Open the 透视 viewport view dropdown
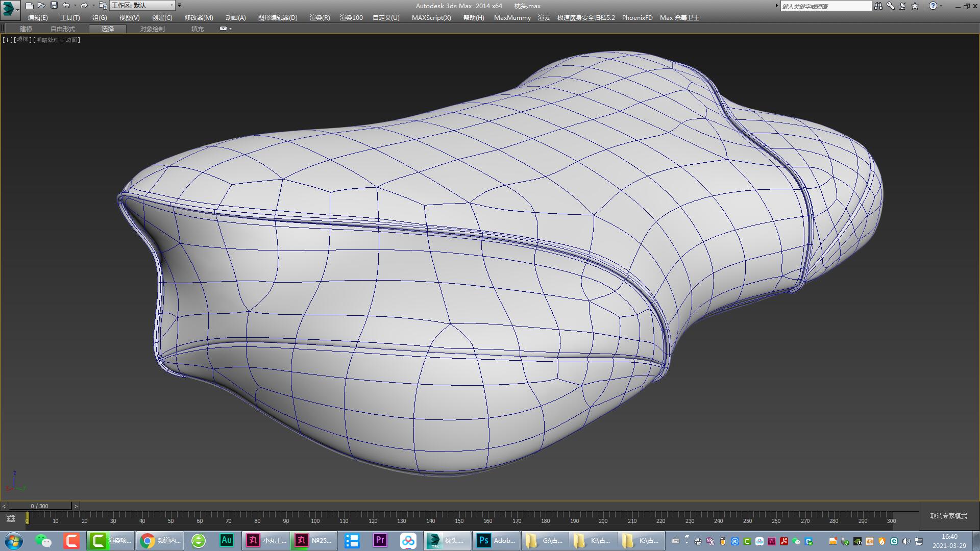Image resolution: width=980 pixels, height=551 pixels. point(21,39)
